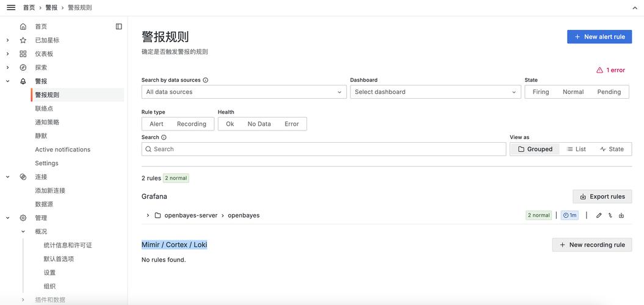644x305 pixels.
Task: Open 通知策略 in the sidebar
Action: (x=47, y=123)
